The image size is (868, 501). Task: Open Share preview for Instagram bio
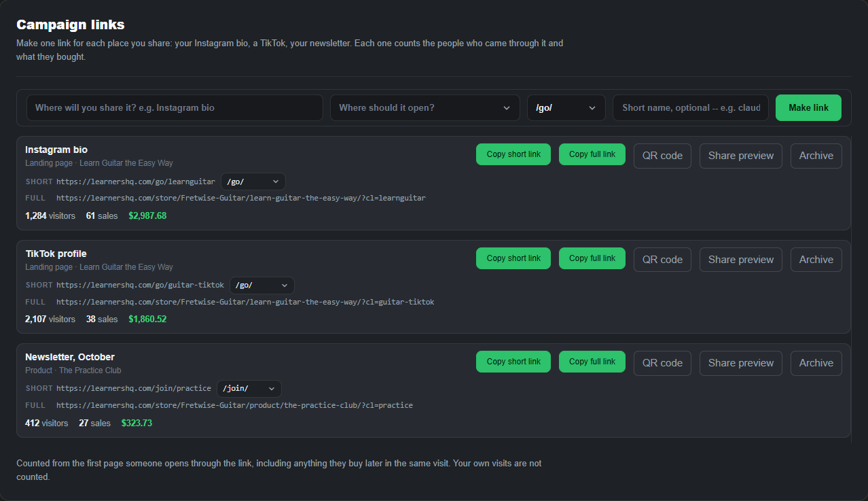point(741,156)
